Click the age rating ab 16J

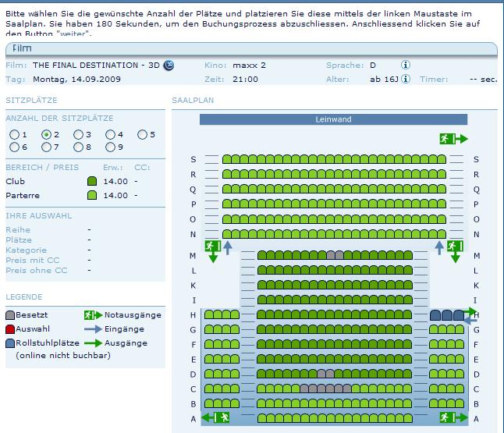coord(384,79)
